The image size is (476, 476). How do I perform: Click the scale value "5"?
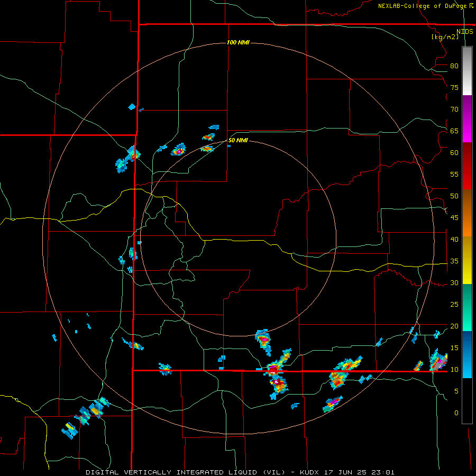tap(456, 391)
